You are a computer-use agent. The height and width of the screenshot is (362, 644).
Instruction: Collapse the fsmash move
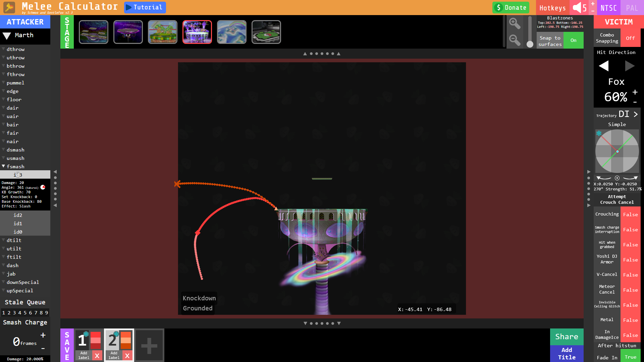coord(25,167)
